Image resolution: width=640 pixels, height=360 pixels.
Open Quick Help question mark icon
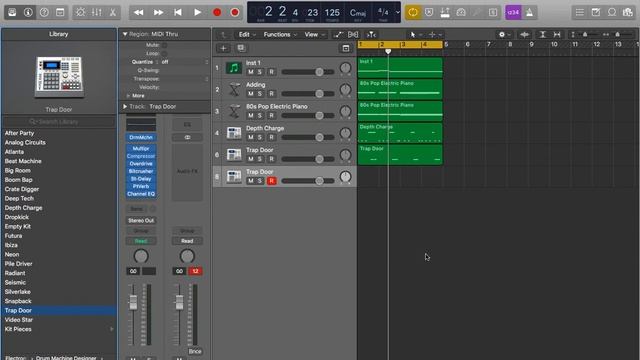(44, 12)
